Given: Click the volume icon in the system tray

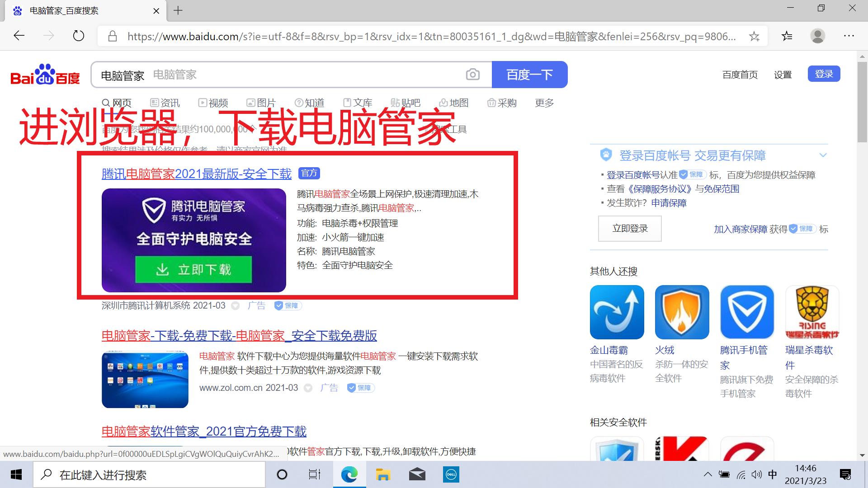Looking at the screenshot, I should pyautogui.click(x=757, y=474).
